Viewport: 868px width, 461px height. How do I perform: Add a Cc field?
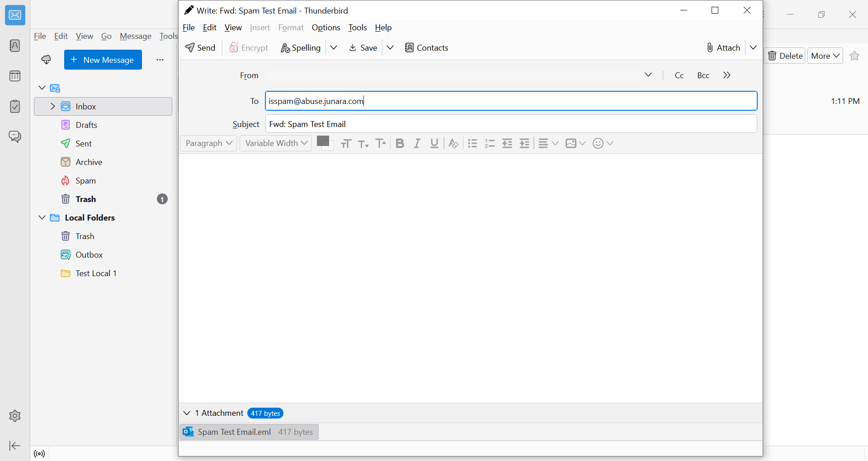[x=679, y=75]
